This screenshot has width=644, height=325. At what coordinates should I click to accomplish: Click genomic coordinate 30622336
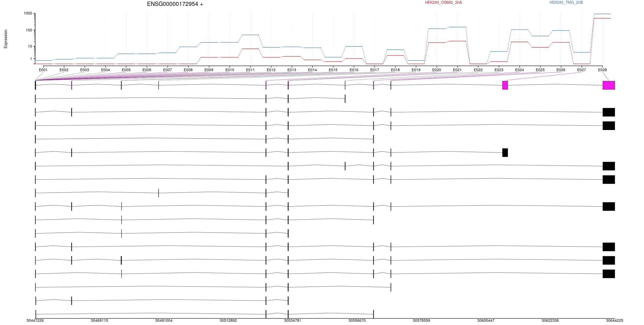click(x=550, y=320)
